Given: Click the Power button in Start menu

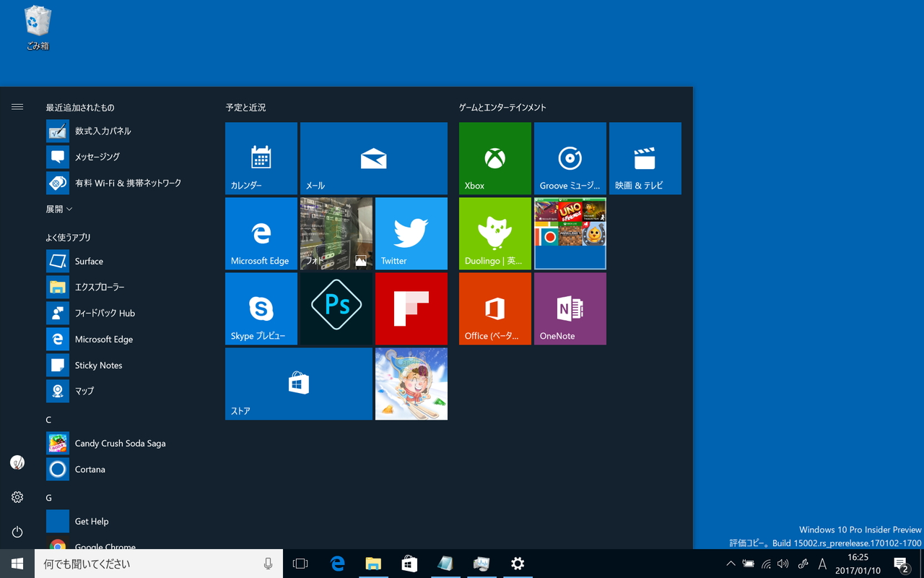Looking at the screenshot, I should point(17,532).
